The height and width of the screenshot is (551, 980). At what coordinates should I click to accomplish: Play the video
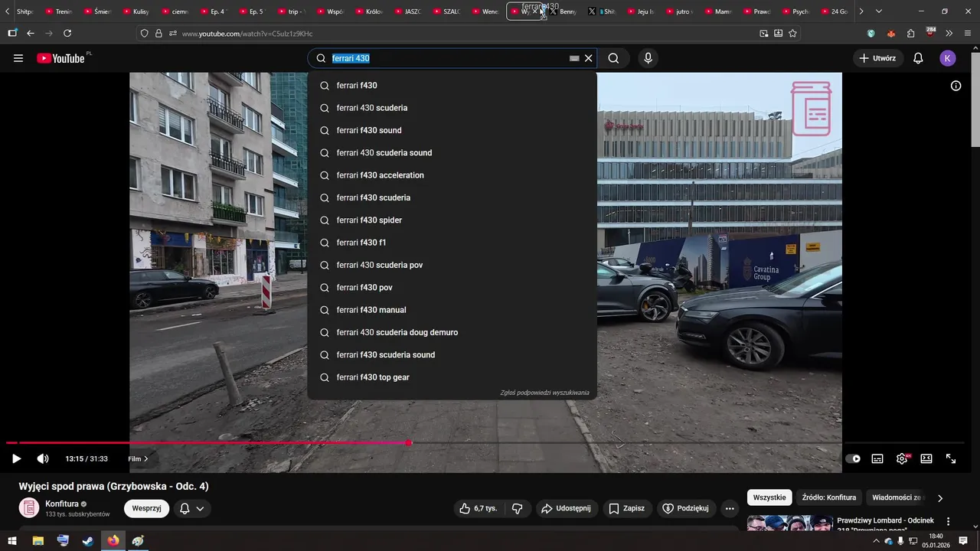pyautogui.click(x=16, y=458)
